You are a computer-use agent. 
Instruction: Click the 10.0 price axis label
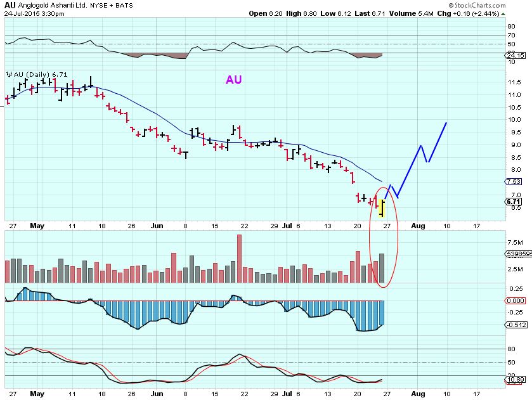coord(514,119)
